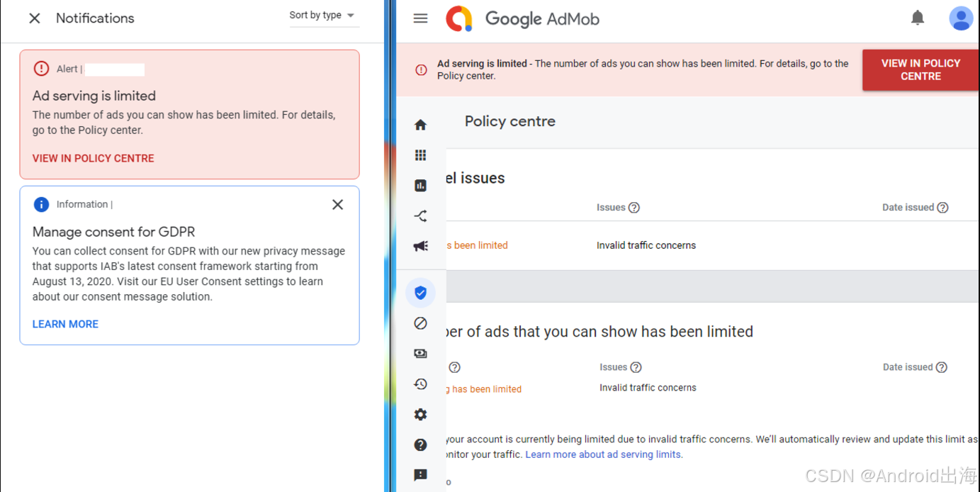This screenshot has height=492, width=980.
Task: Click VIEW IN POLICY CENTRE link in alert card
Action: tap(93, 158)
